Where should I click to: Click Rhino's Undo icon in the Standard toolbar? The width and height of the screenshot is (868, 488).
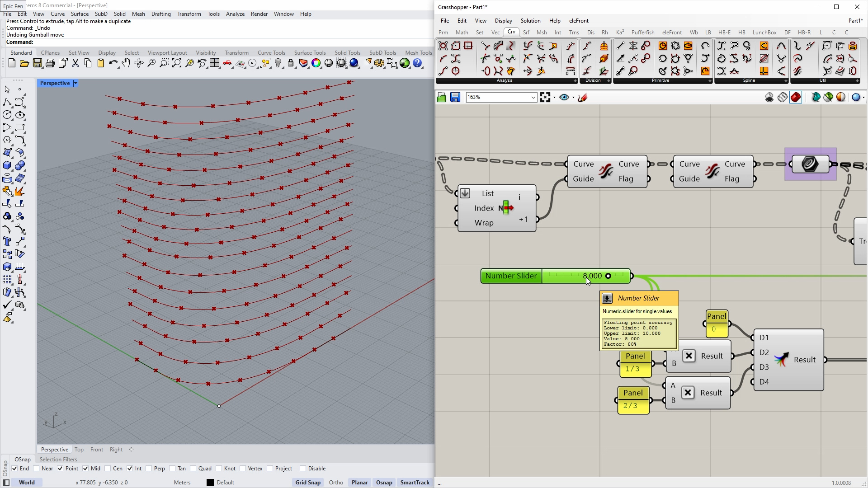pos(113,63)
